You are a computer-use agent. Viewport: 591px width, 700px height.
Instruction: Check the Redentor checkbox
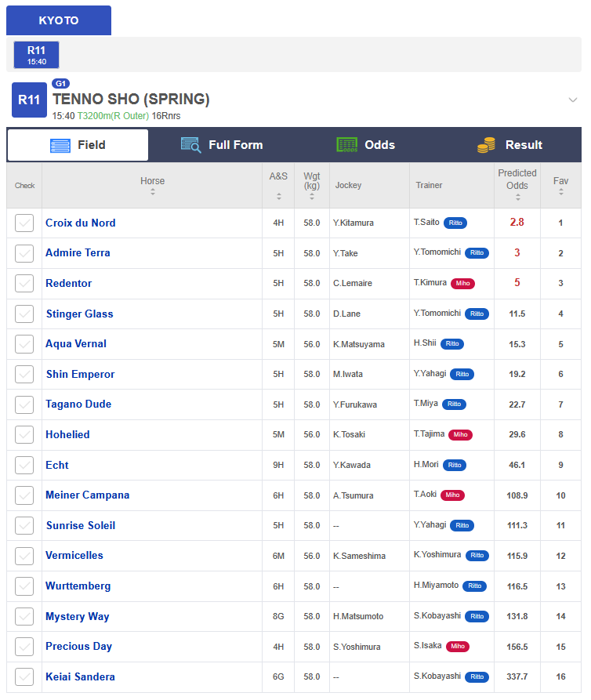pos(24,284)
